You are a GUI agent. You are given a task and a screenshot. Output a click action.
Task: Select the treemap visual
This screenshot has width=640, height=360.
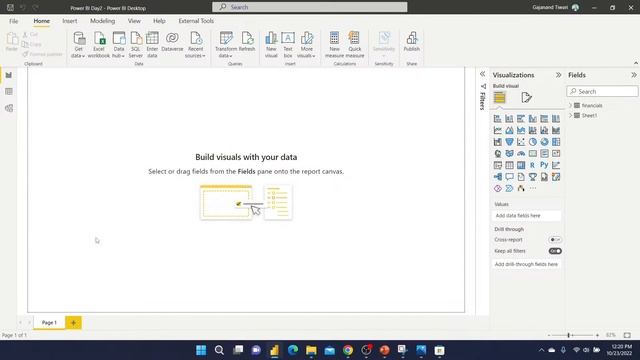[x=556, y=142]
